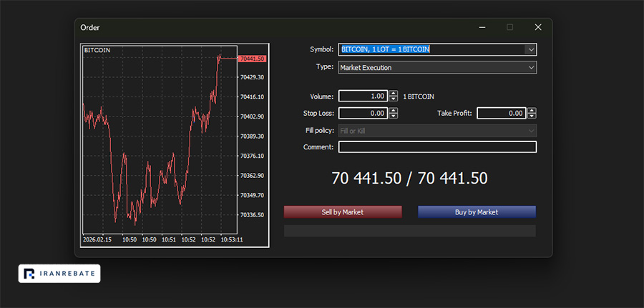Click the 10:51 time axis label
Image resolution: width=644 pixels, height=308 pixels.
(x=169, y=239)
